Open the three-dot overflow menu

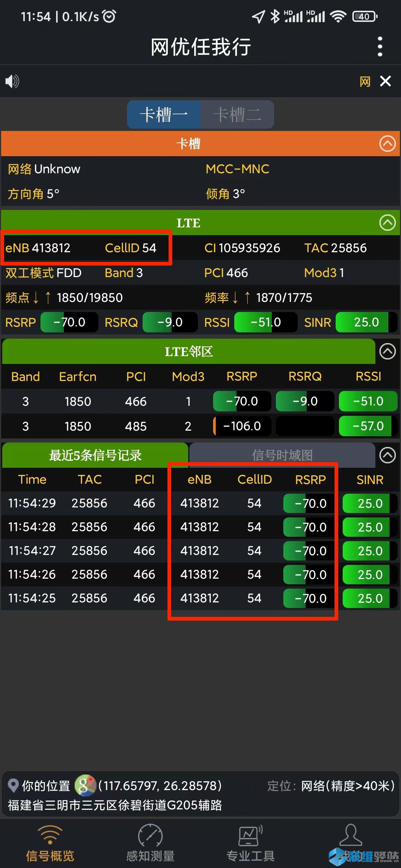(x=379, y=47)
